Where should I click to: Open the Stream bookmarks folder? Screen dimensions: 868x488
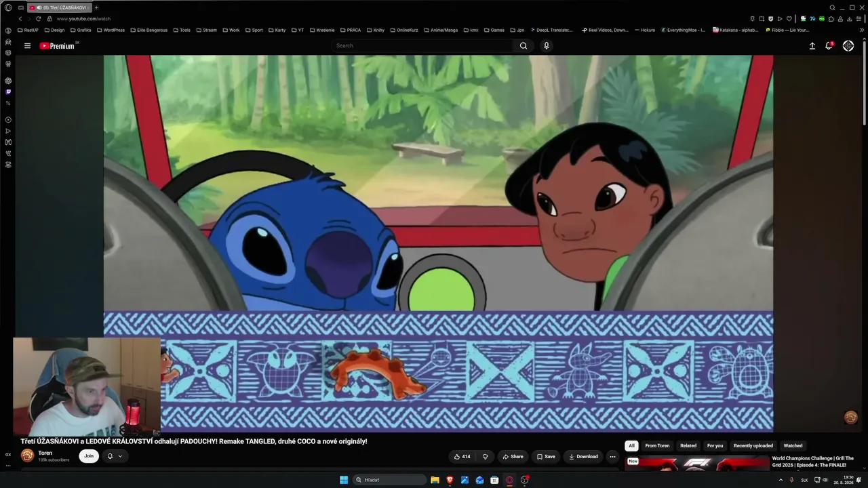tap(206, 30)
